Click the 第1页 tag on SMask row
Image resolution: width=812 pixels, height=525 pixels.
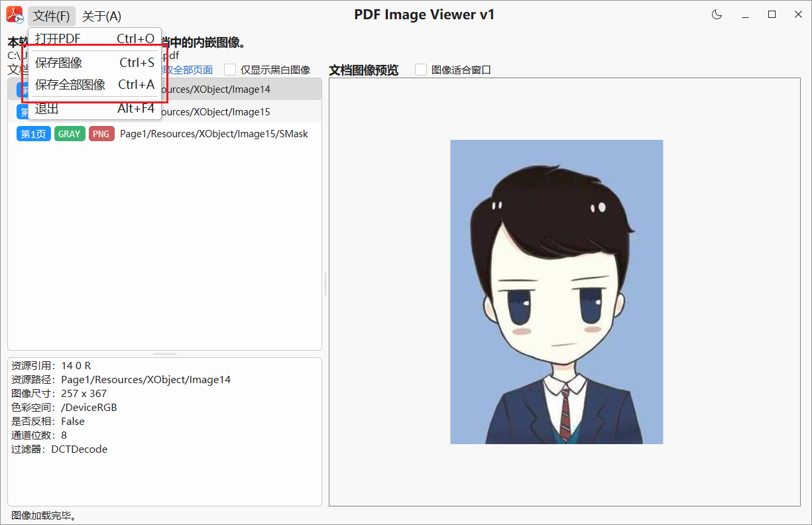tap(34, 134)
